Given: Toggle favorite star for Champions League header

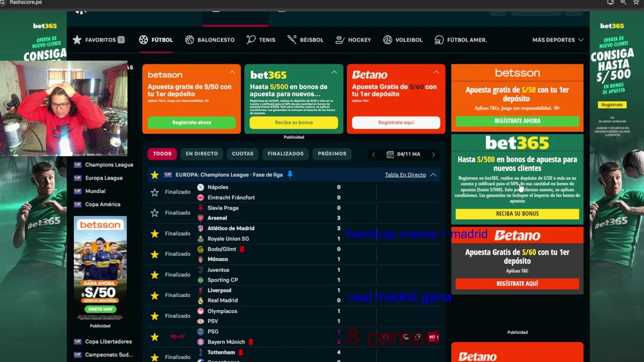Looking at the screenshot, I should [x=154, y=174].
